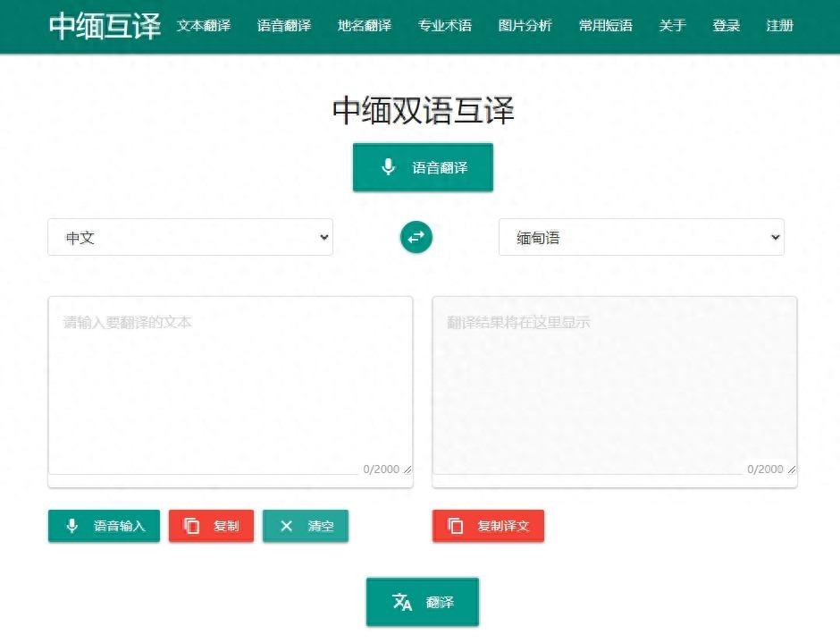Screen dimensions: 840x643
Task: Click the copy icon on red 复制 button
Action: 191,526
